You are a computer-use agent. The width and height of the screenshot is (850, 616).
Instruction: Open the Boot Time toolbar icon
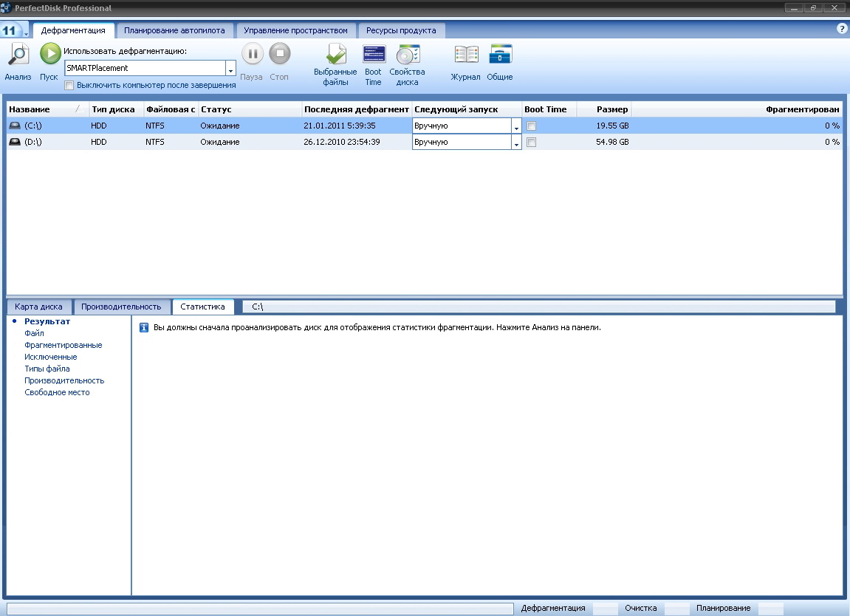pos(374,54)
